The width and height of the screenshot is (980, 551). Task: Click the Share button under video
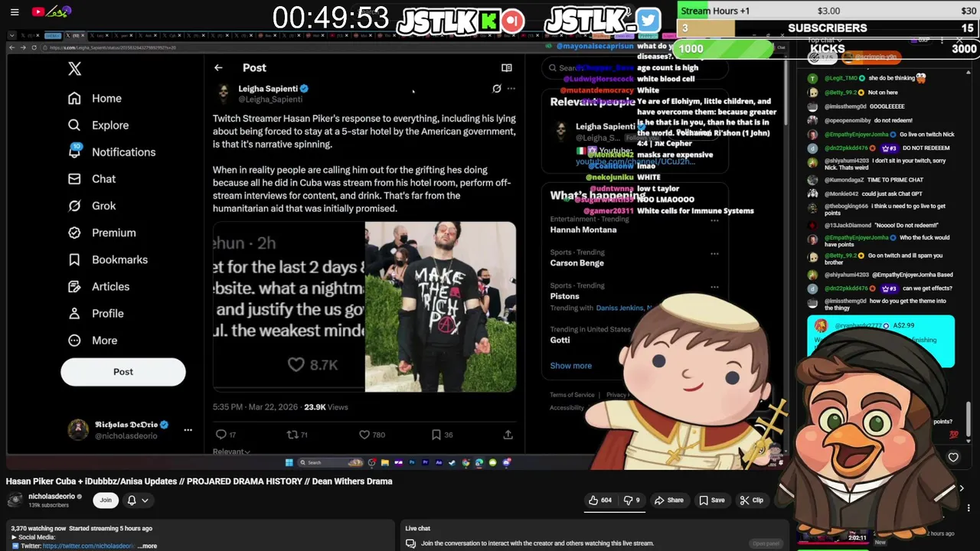tap(668, 500)
